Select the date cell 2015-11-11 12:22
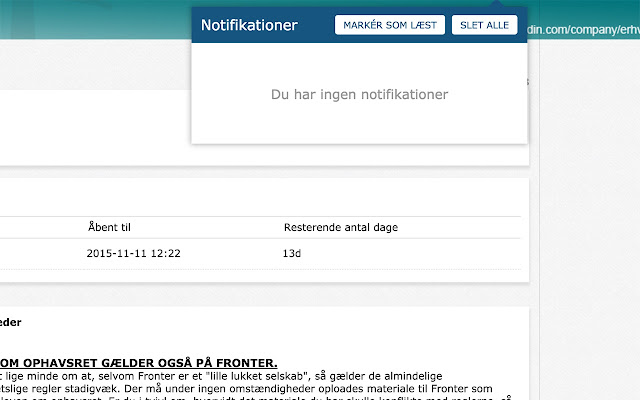 click(133, 253)
